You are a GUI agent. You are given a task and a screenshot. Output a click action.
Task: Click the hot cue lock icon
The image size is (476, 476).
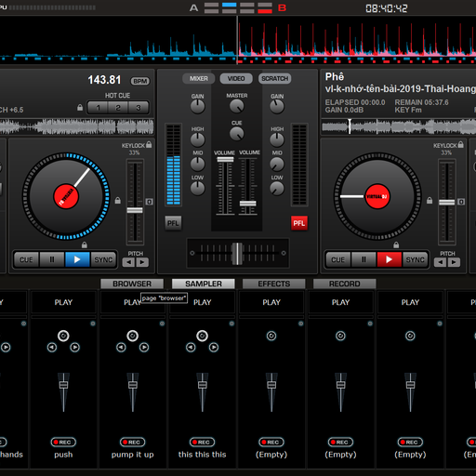[x=80, y=108]
